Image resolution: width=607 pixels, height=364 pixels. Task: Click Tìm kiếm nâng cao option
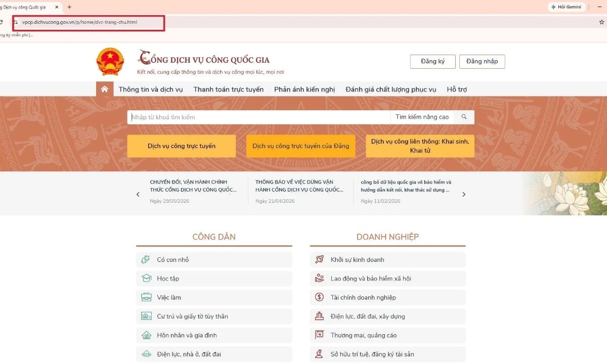pyautogui.click(x=422, y=117)
